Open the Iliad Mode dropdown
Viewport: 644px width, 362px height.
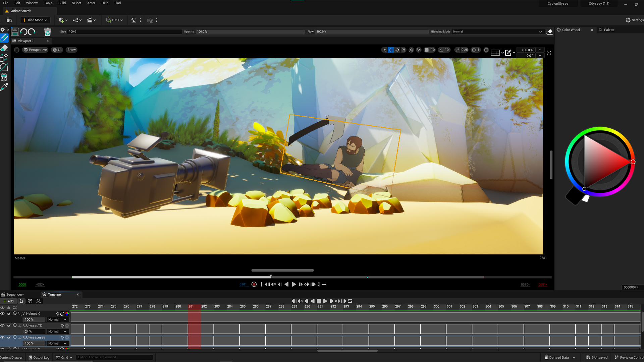click(35, 20)
